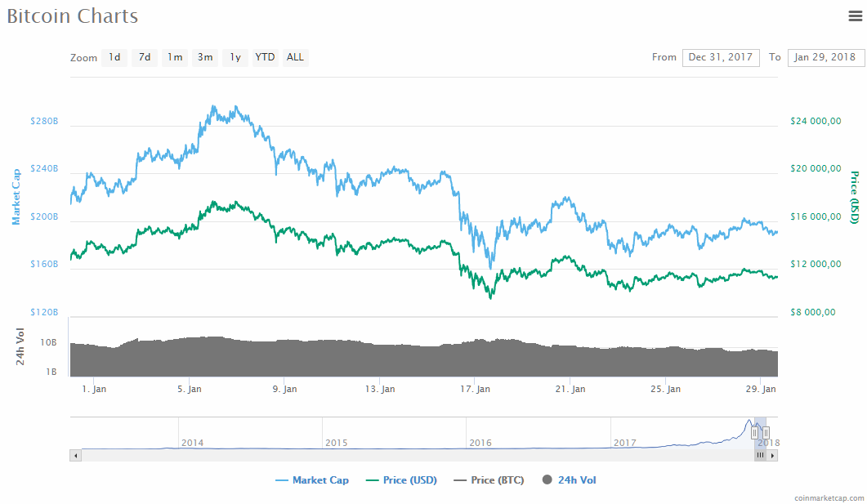Set zoom range to 7d
Image resolution: width=867 pixels, height=504 pixels.
tap(145, 57)
